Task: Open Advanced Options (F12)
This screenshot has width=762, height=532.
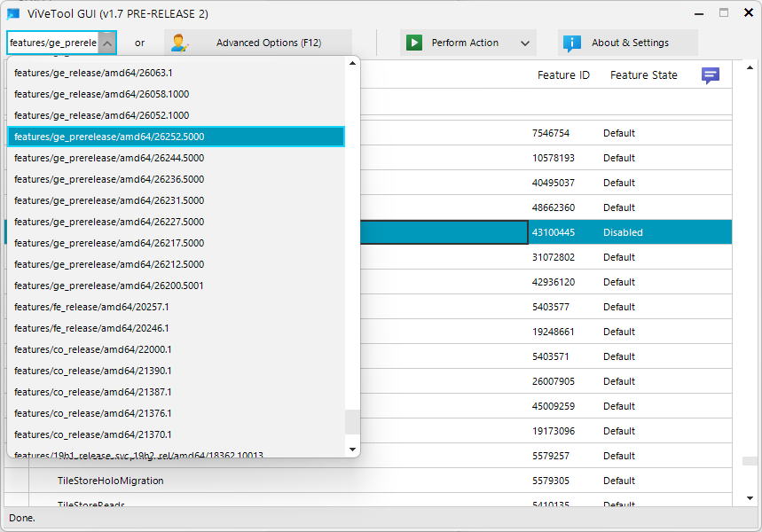Action: (x=258, y=43)
